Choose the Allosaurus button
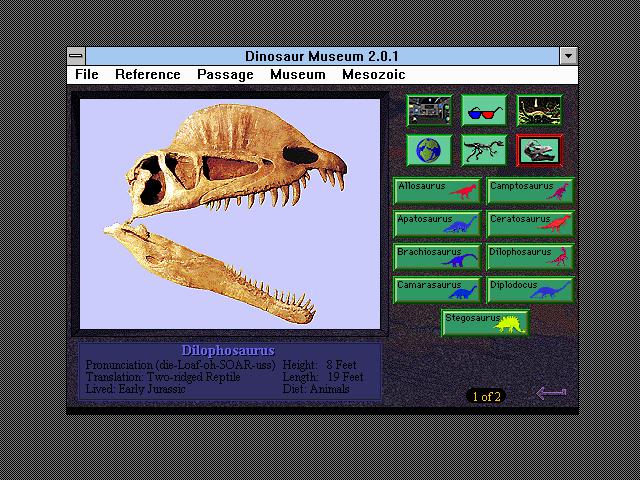 pyautogui.click(x=437, y=191)
